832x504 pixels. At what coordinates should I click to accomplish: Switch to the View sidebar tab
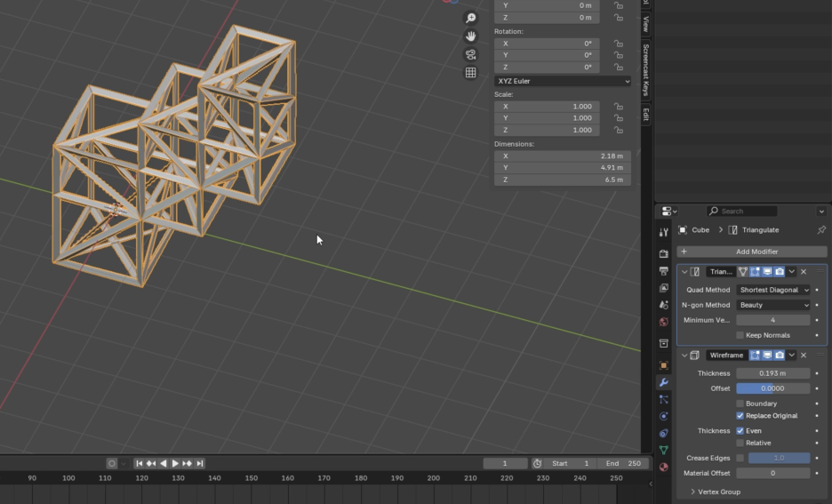645,24
